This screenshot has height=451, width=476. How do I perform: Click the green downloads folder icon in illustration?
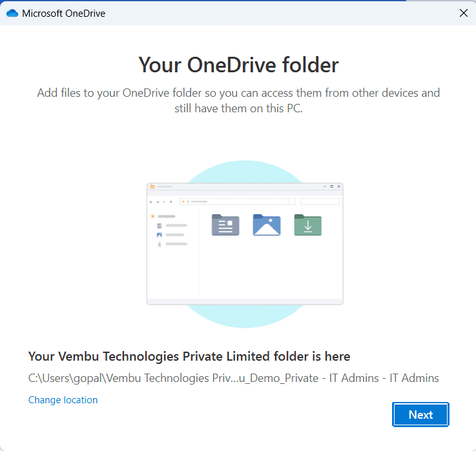pyautogui.click(x=308, y=225)
